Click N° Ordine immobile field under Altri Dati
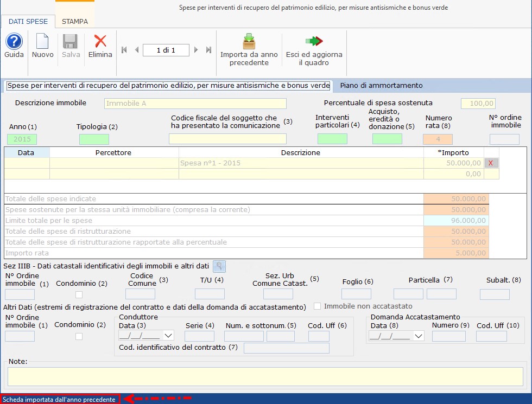This screenshot has height=404, width=532. point(20,336)
